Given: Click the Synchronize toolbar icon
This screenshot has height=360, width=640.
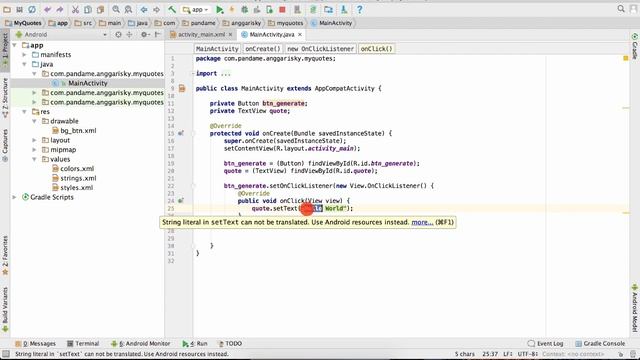Looking at the screenshot, I should [32, 9].
